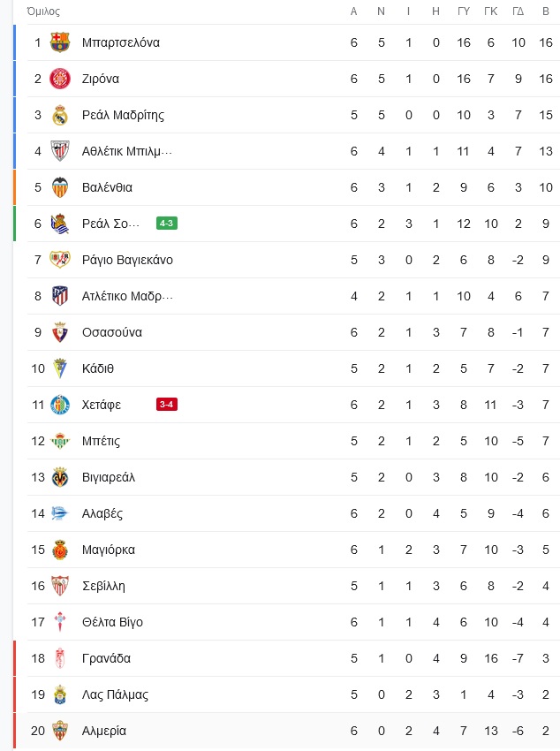
Task: Select the Κάδιθ team name
Action: [98, 368]
